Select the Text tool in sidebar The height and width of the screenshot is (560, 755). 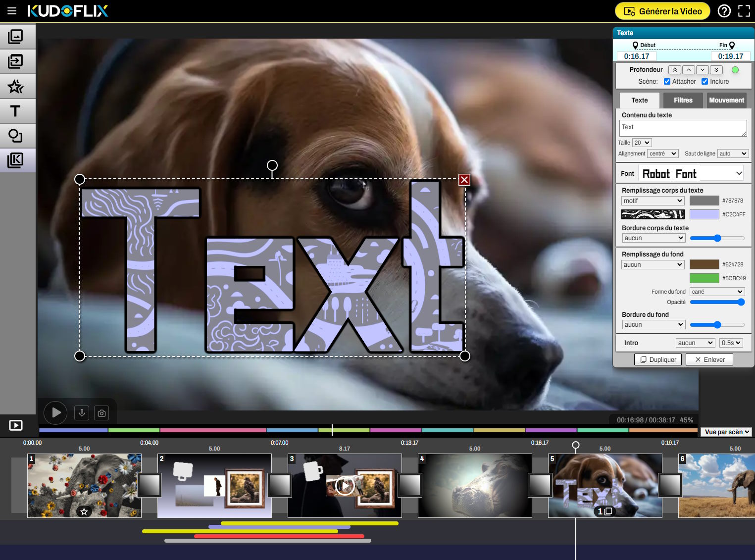[x=16, y=111]
